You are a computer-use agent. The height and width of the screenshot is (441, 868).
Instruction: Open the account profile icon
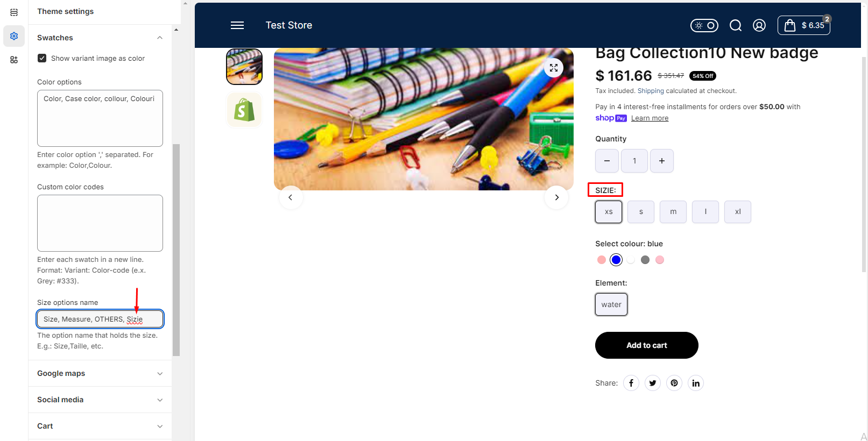(759, 25)
